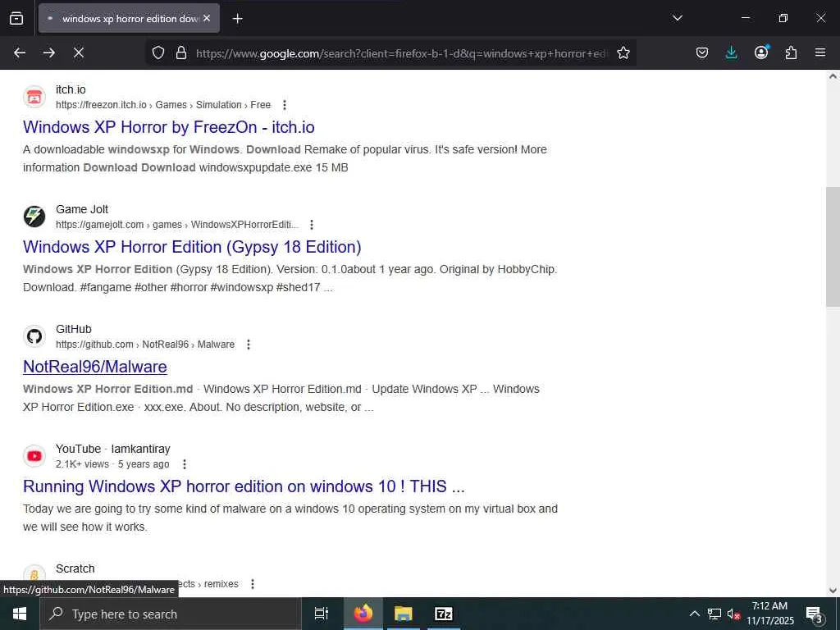Viewport: 840px width, 630px height.
Task: Click the 'YouTube · Iamkantiray' source text
Action: coord(113,449)
